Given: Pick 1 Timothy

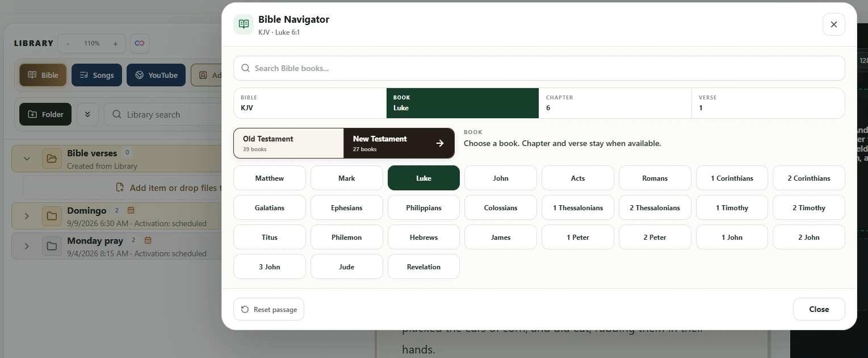Looking at the screenshot, I should (x=732, y=207).
